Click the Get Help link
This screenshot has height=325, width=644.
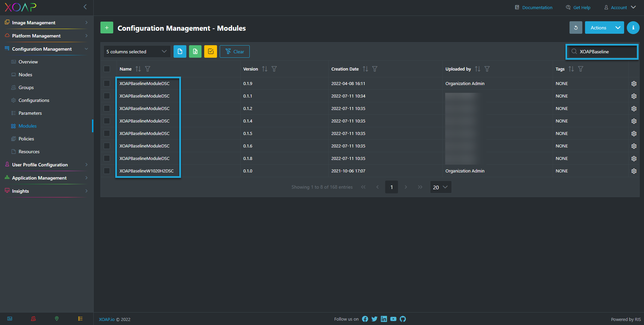pos(578,7)
